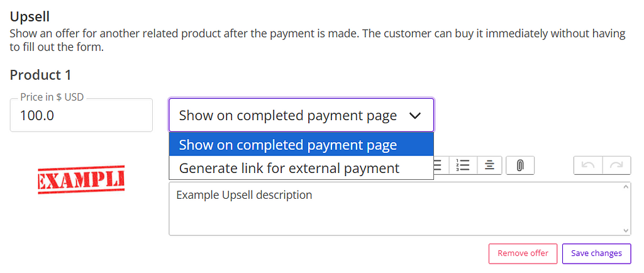Click the Upsell section heading
The width and height of the screenshot is (644, 273).
[x=30, y=16]
